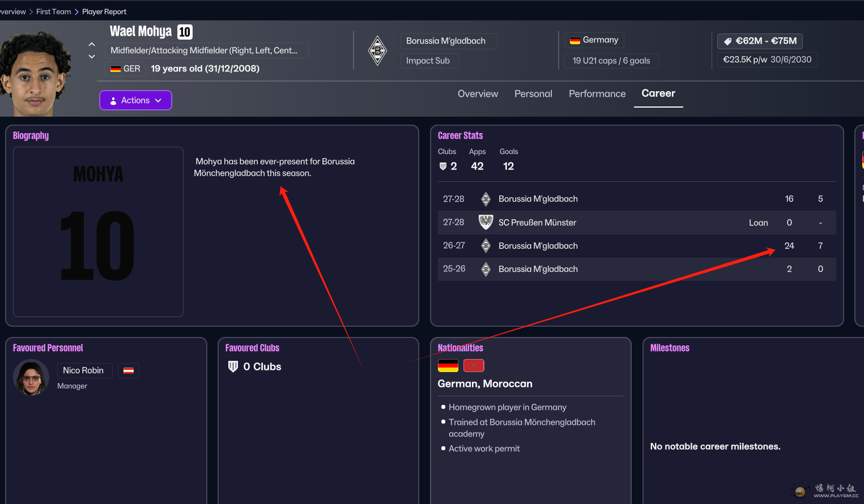Open SC Preußen Münster club name

pos(537,223)
